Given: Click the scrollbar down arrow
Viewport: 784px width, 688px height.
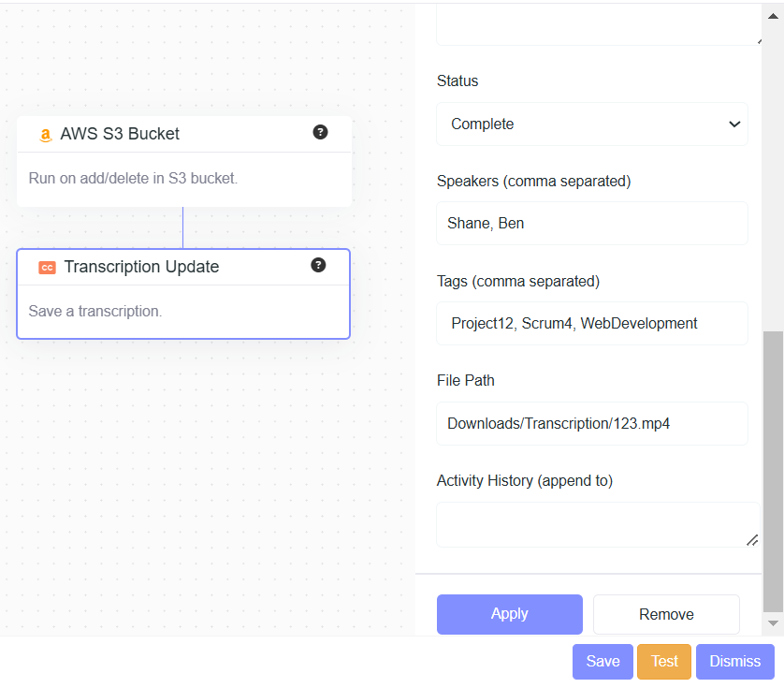Looking at the screenshot, I should pyautogui.click(x=773, y=622).
